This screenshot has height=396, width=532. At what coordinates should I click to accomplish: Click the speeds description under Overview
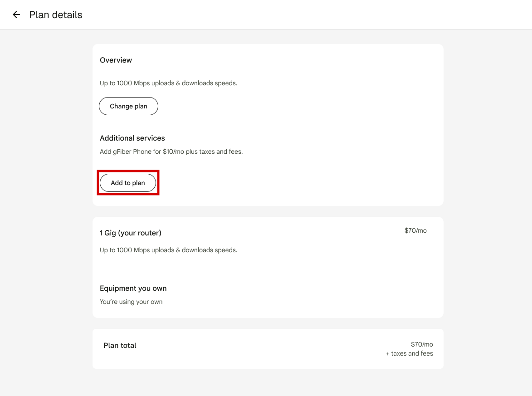point(169,83)
